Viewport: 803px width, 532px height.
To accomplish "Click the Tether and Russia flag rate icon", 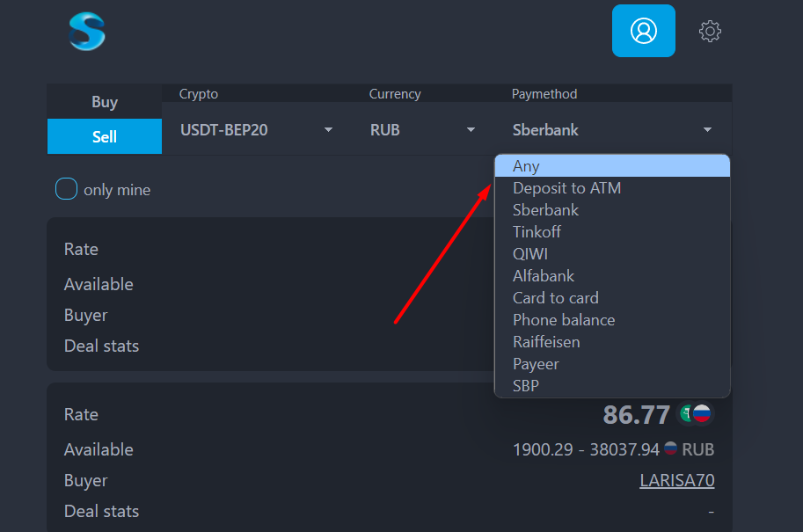I will (x=696, y=413).
